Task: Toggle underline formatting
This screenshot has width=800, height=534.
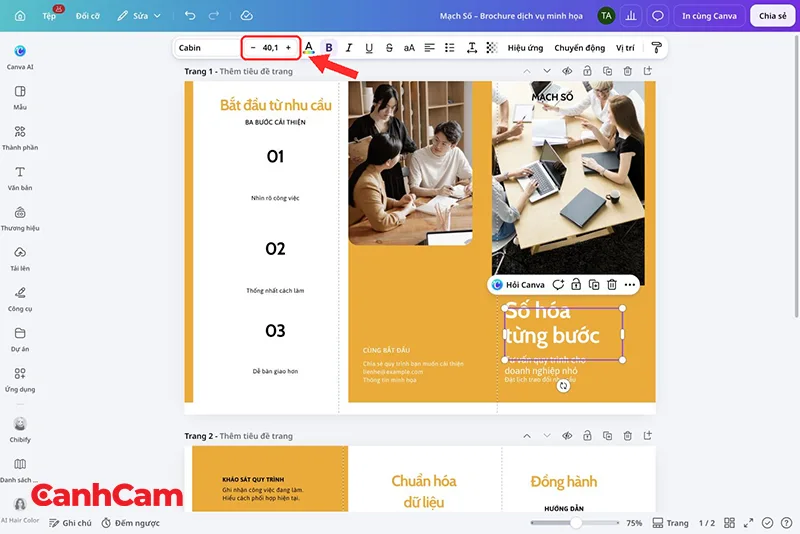Action: 369,48
